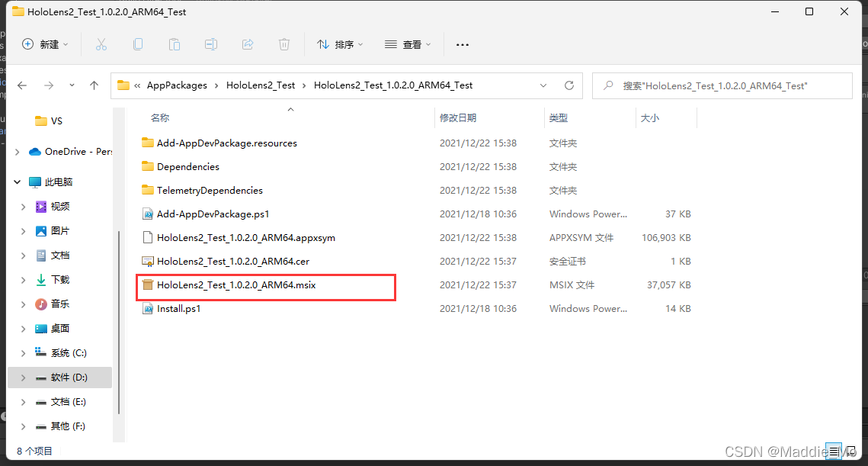Expand the 软件 (D:) drive node
The image size is (868, 466).
24,378
